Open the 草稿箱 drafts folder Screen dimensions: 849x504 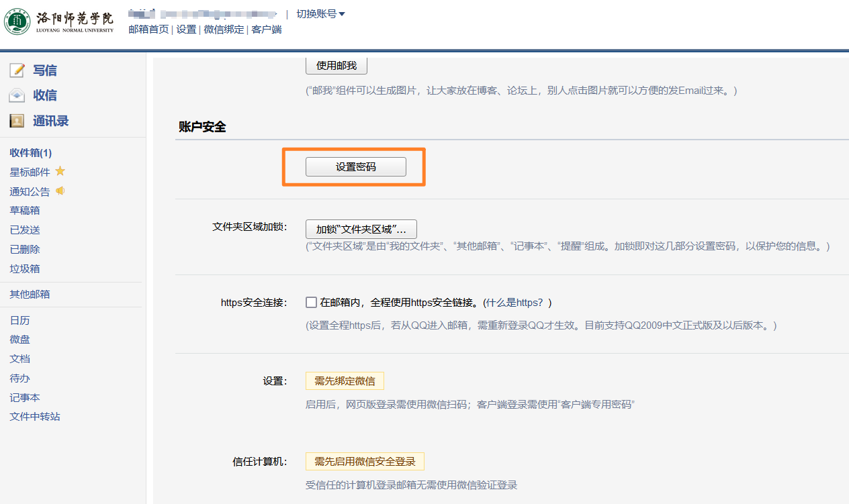point(24,211)
